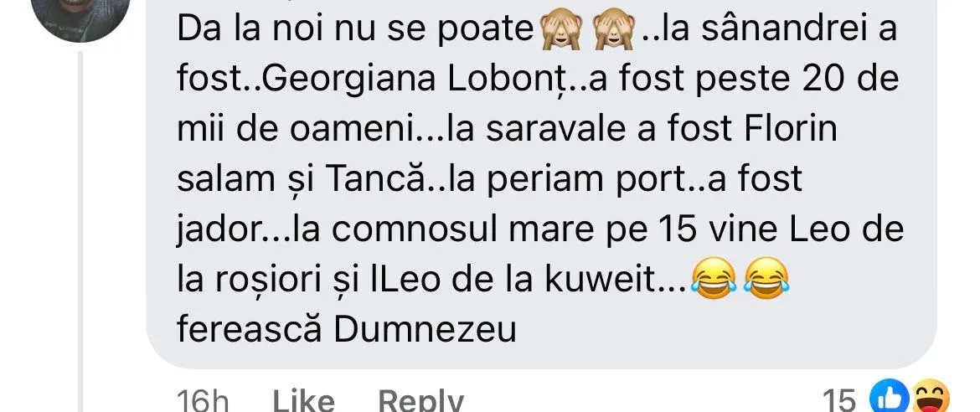Viewport: 980px width, 412px height.
Task: View the 15 reactions count
Action: 838,400
